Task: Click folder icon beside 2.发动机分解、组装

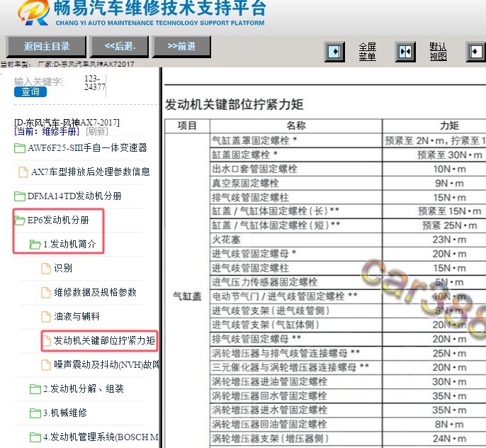Action: coord(35,389)
